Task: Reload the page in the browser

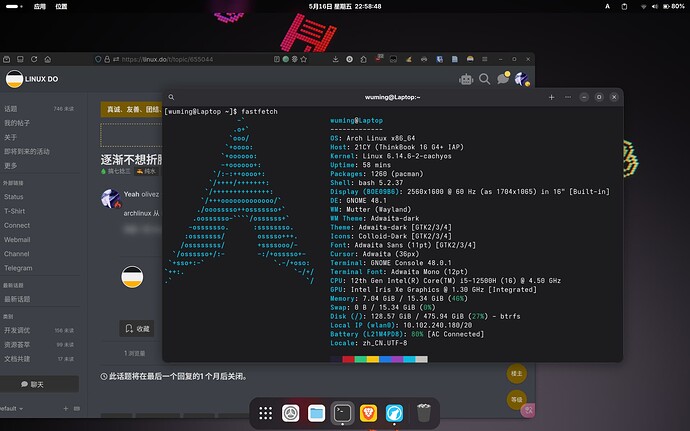Action: click(34, 59)
